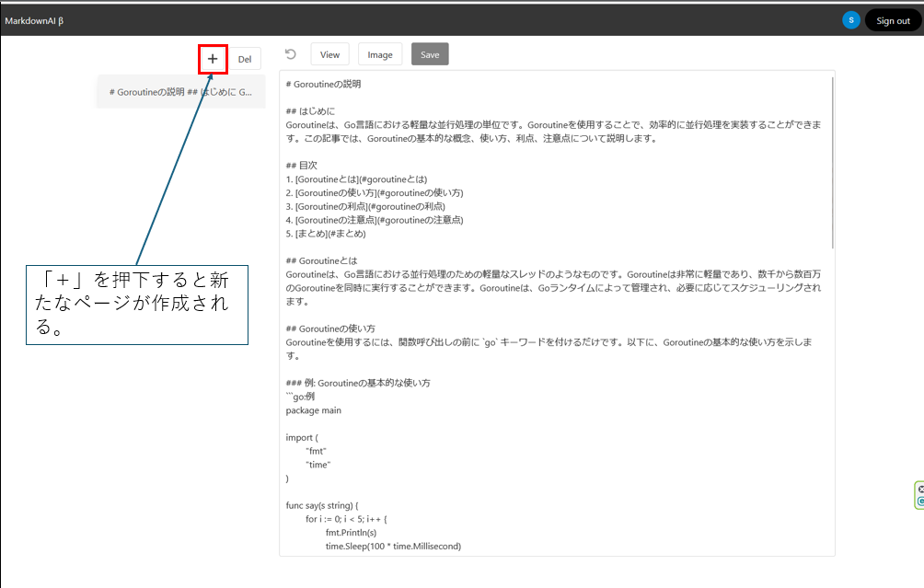Click the '## はじめに' line
This screenshot has height=588, width=924.
pyautogui.click(x=310, y=111)
